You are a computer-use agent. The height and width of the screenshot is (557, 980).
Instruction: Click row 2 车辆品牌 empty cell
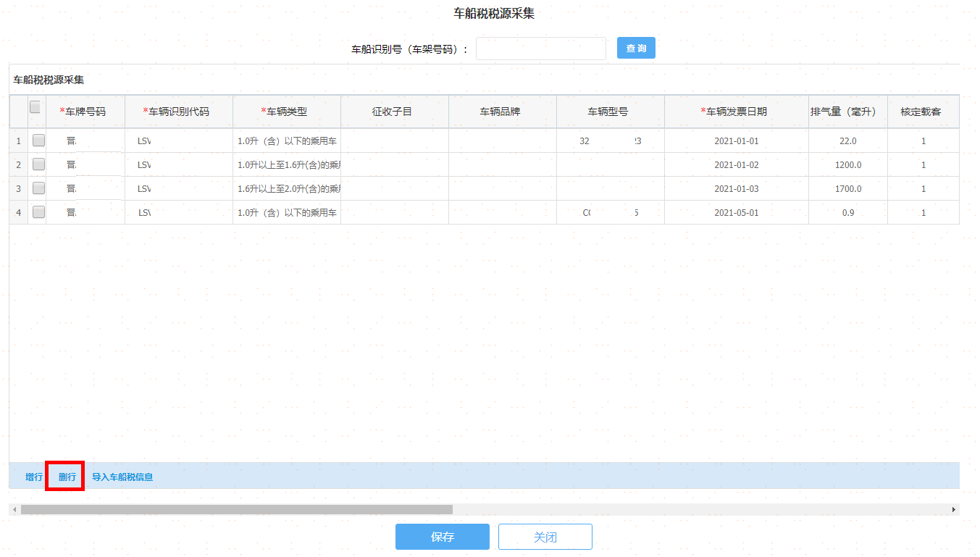503,164
